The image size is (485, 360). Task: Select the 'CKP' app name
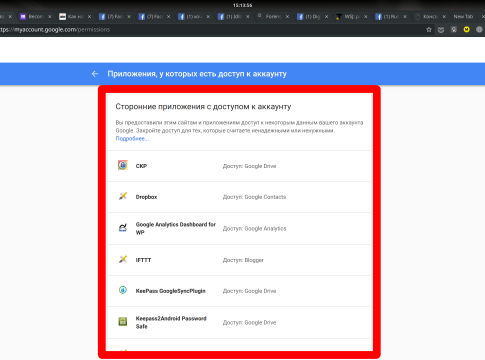[x=141, y=166]
